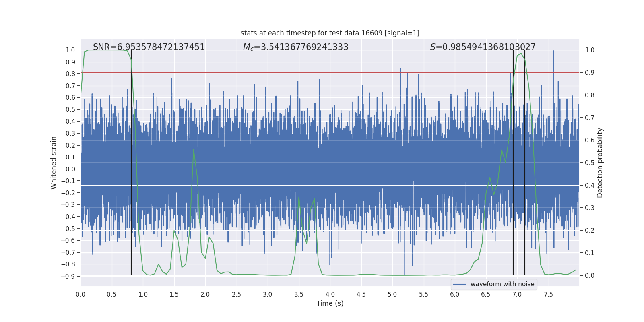Click the chirp mass Mc annotation
644x322 pixels.
click(295, 47)
